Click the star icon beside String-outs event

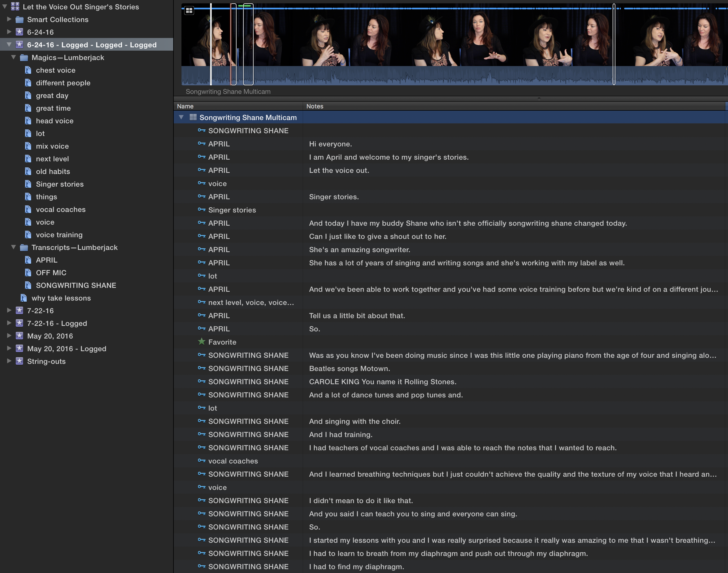click(x=20, y=361)
